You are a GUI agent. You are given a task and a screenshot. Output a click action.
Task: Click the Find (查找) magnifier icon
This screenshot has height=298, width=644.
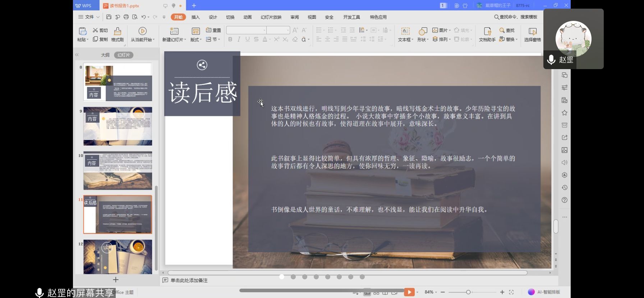click(x=502, y=30)
